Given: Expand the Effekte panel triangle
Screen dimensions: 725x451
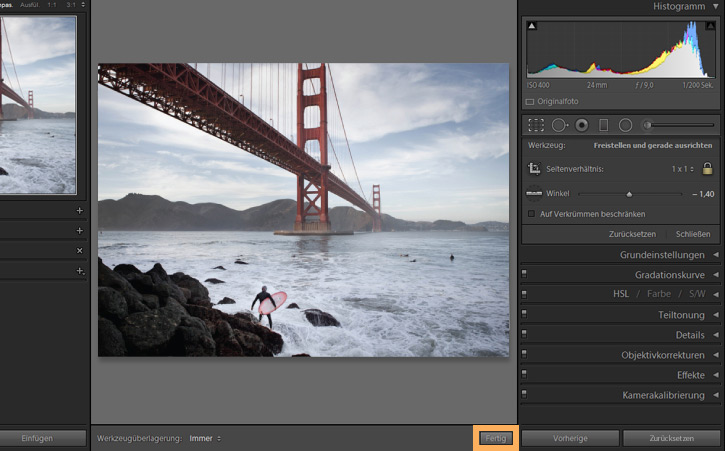Looking at the screenshot, I should pyautogui.click(x=716, y=375).
